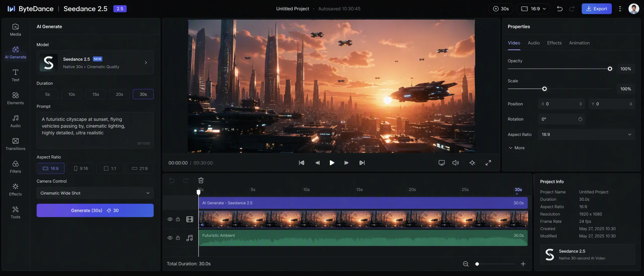Hide the video track with eye icon

point(170,219)
